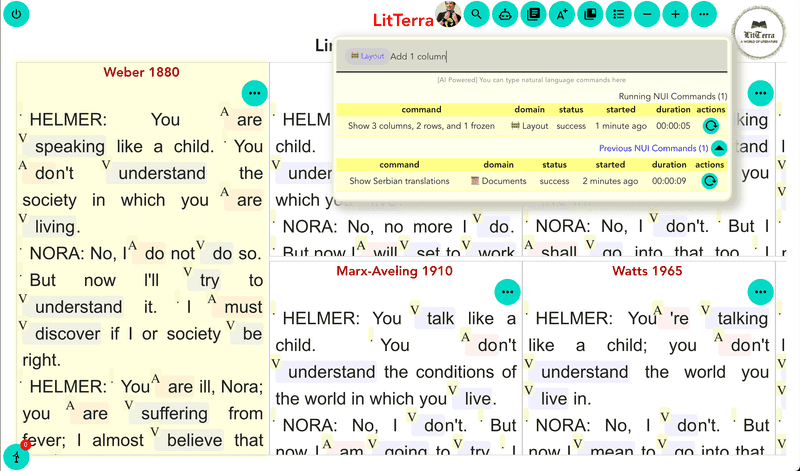The width and height of the screenshot is (800, 471).
Task: Click Running NUI Commands (1) label
Action: coord(672,96)
